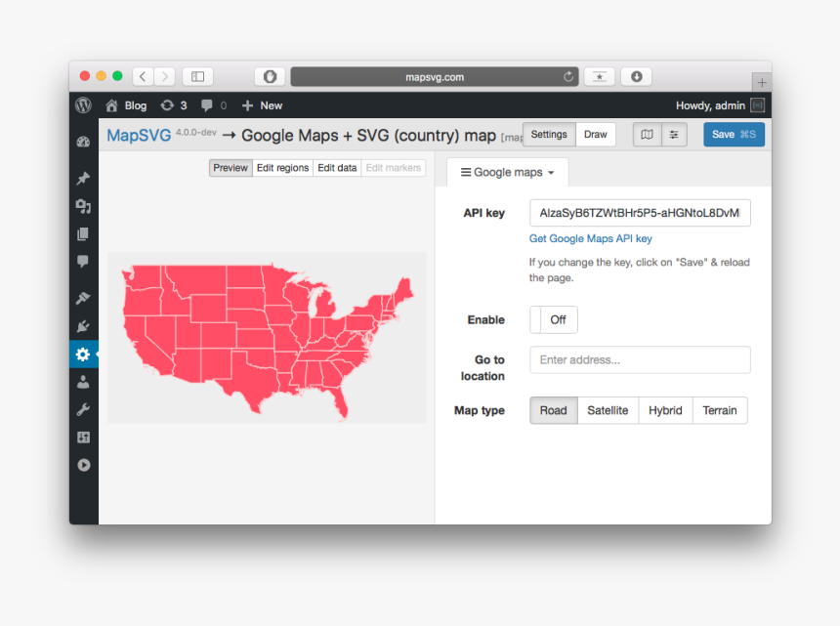The width and height of the screenshot is (840, 626).
Task: Toggle the browser sidebar button
Action: 197,76
